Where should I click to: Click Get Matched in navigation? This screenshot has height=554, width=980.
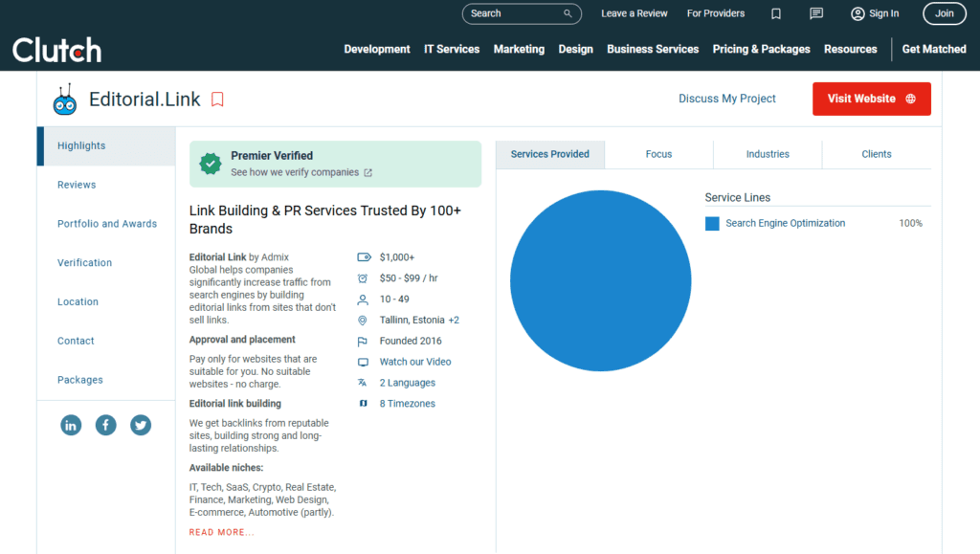[x=934, y=50]
